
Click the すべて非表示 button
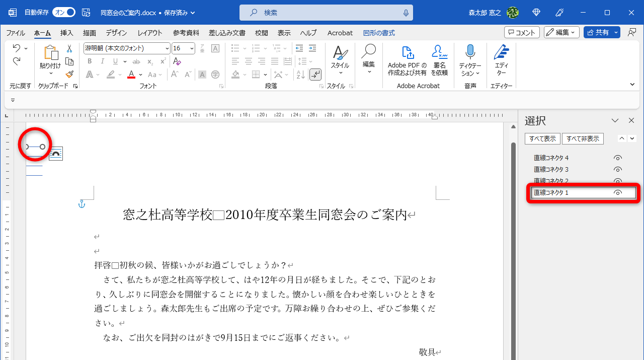click(583, 138)
